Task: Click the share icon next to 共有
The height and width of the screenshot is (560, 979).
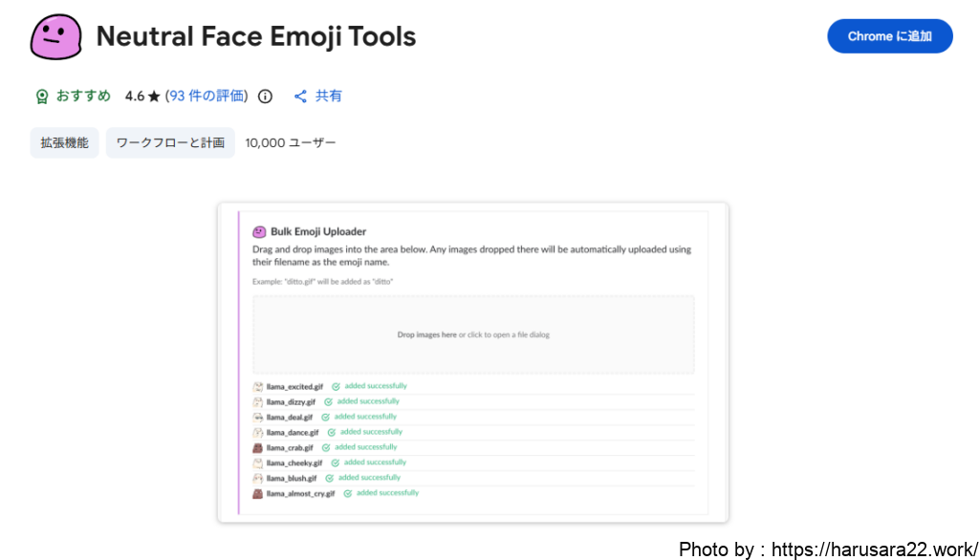Action: point(300,97)
